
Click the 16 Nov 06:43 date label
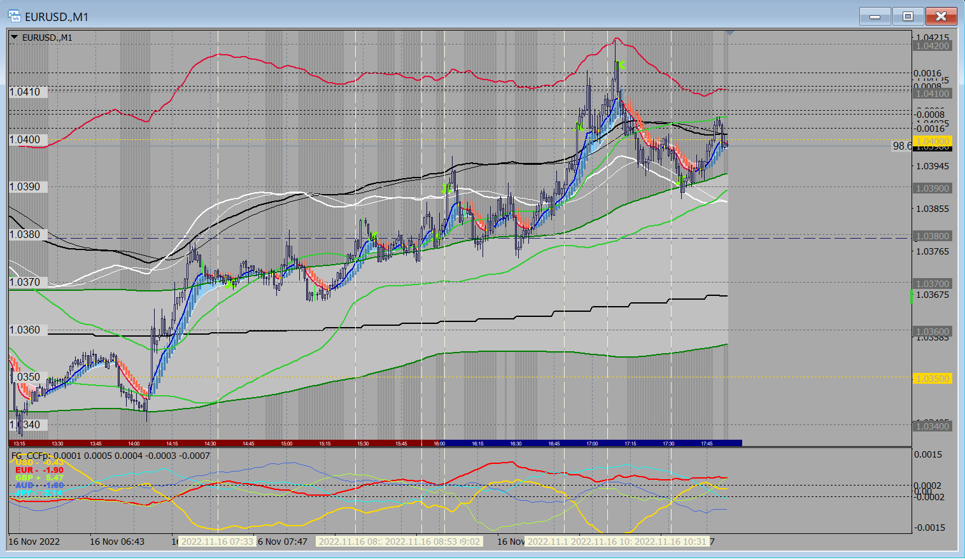(117, 542)
